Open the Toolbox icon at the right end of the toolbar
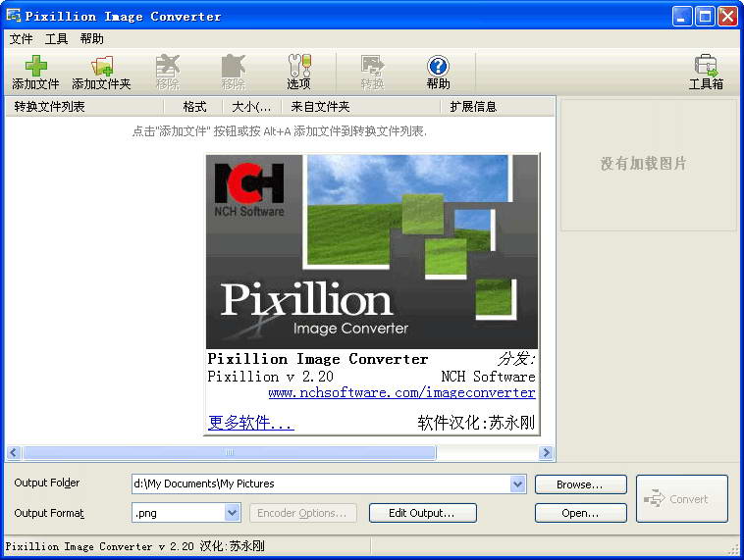This screenshot has height=560, width=744. click(706, 66)
